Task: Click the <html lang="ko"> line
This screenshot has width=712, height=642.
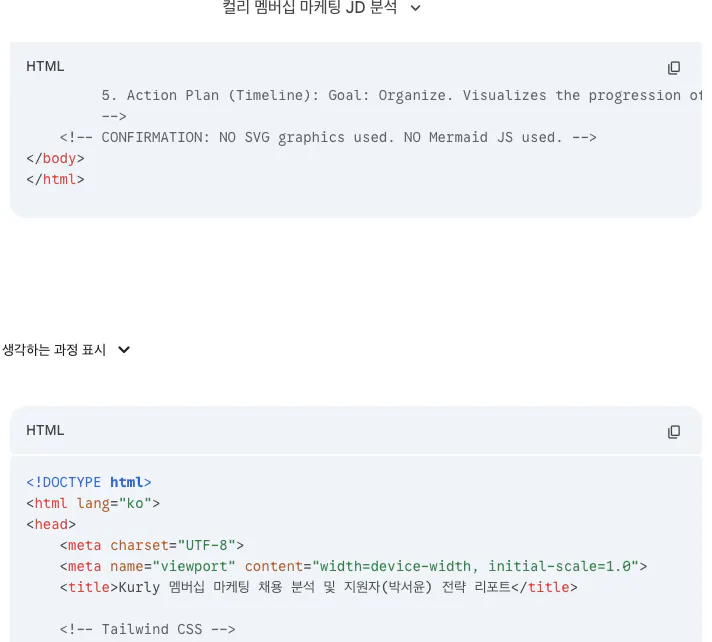Action: pos(93,503)
